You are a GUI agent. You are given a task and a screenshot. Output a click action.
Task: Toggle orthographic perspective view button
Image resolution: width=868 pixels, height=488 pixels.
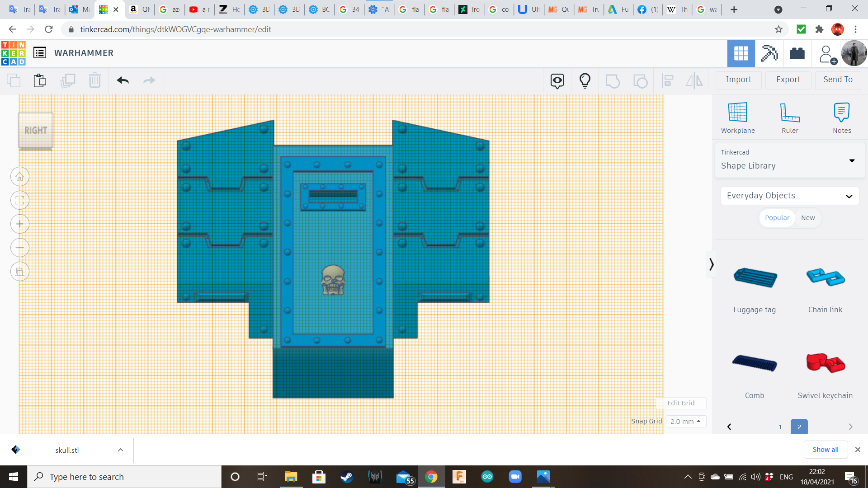pyautogui.click(x=20, y=272)
